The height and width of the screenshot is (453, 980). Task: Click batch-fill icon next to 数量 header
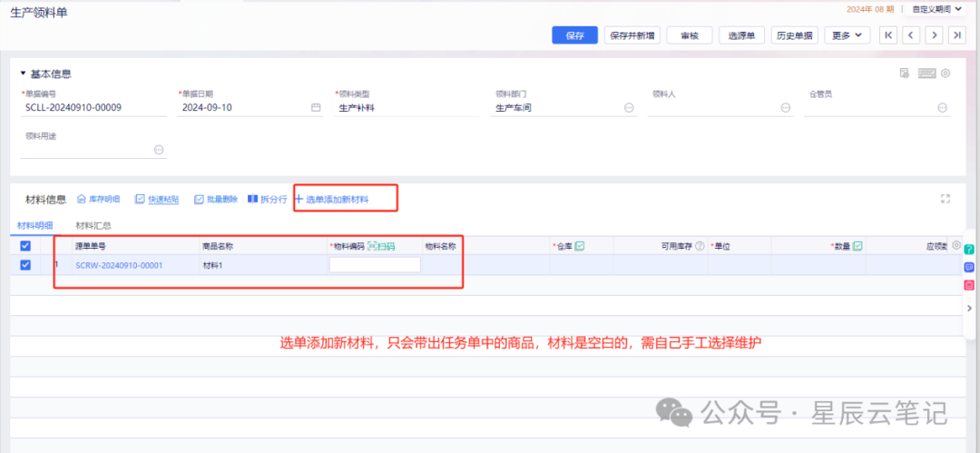[x=857, y=246]
